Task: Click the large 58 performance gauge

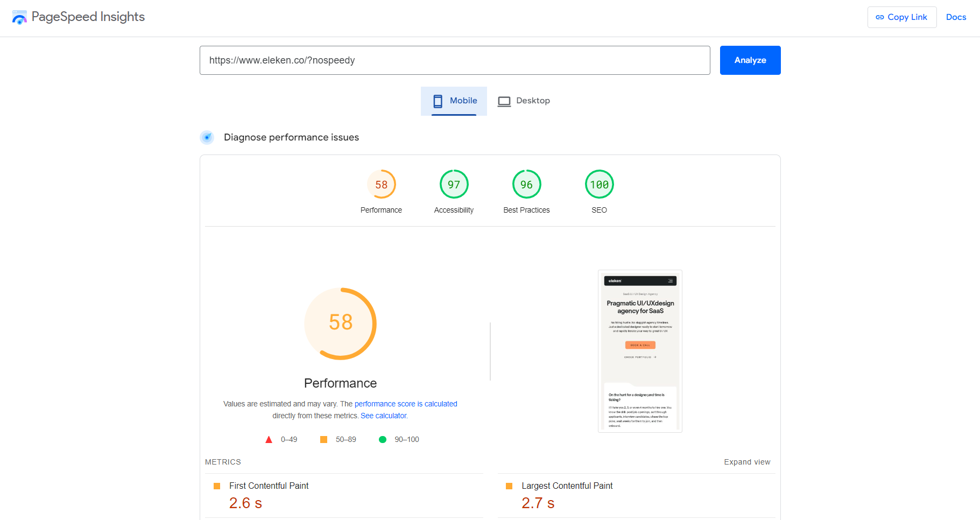Action: pyautogui.click(x=340, y=324)
